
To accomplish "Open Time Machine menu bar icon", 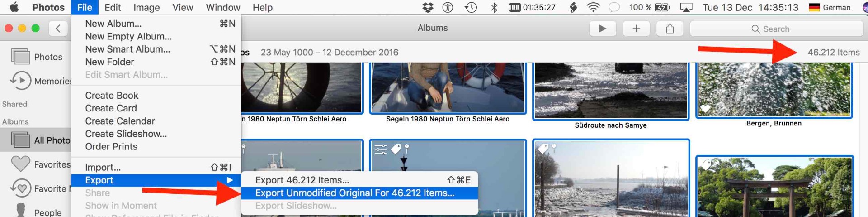I will [x=471, y=7].
